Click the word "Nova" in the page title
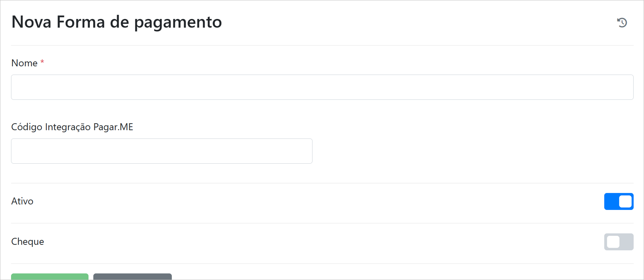Image resolution: width=644 pixels, height=280 pixels. pos(31,22)
